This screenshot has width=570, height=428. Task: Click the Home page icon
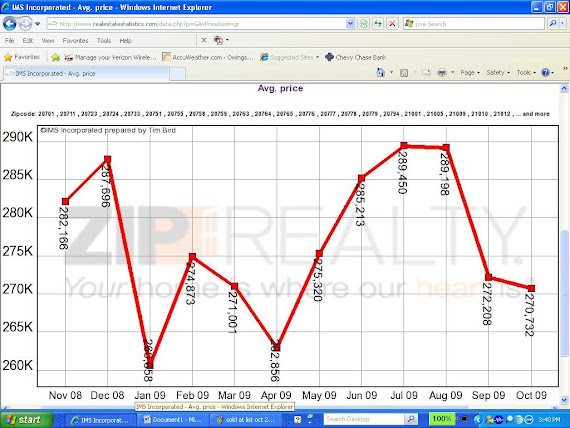[380, 73]
